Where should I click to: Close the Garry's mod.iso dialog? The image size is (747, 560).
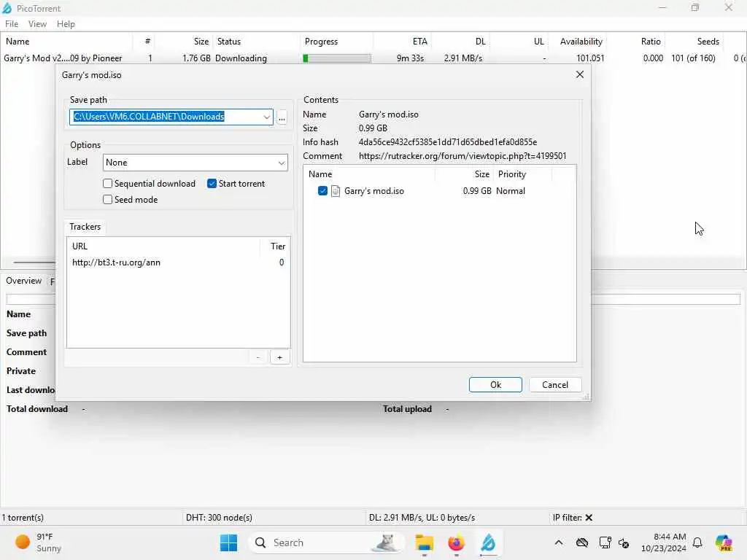580,74
